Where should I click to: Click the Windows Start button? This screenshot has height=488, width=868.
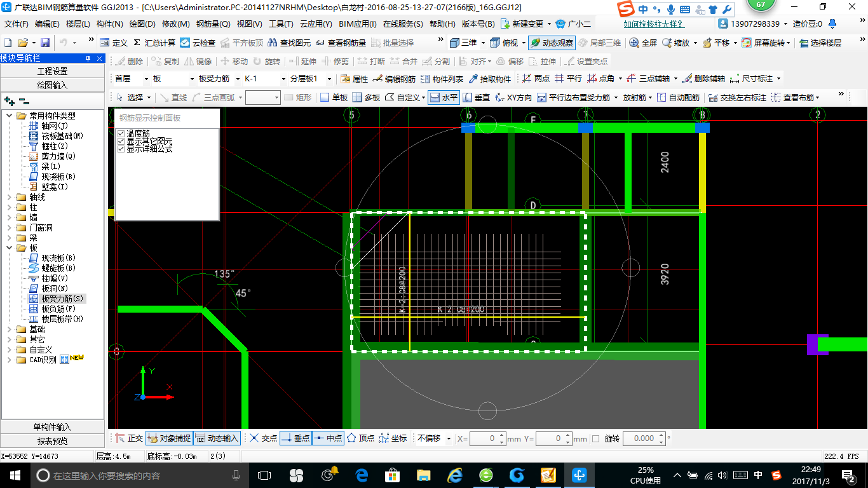point(15,475)
